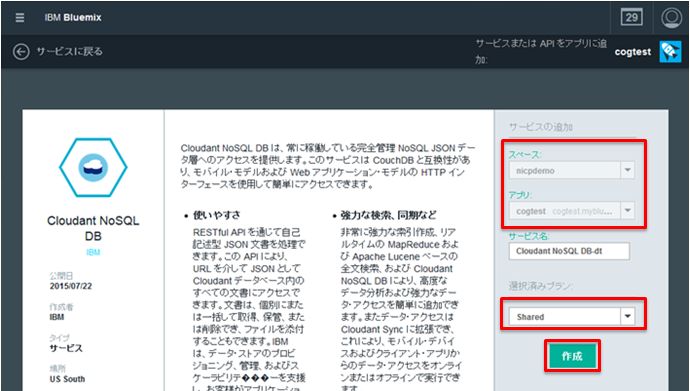Expand the アプリ cogtest dropdown arrow
This screenshot has height=391, width=690.
tap(628, 211)
